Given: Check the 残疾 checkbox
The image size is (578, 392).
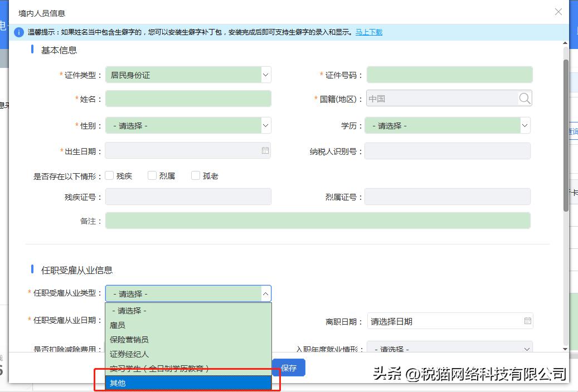Looking at the screenshot, I should (109, 175).
